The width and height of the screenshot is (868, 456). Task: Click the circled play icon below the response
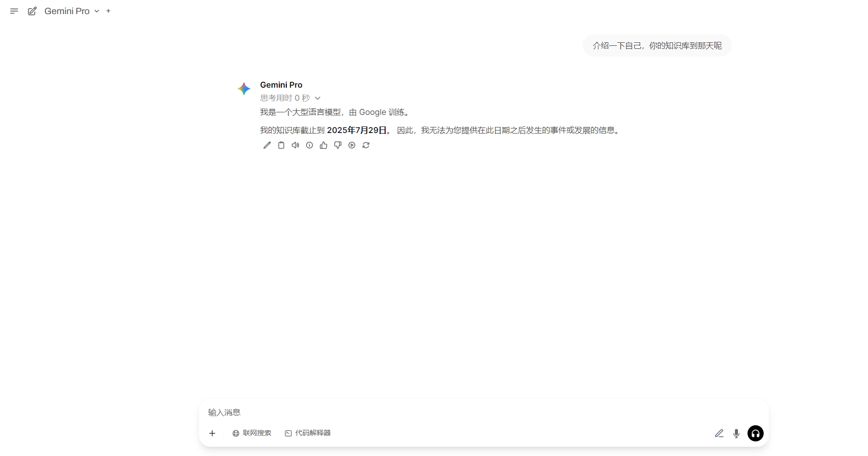click(x=351, y=145)
